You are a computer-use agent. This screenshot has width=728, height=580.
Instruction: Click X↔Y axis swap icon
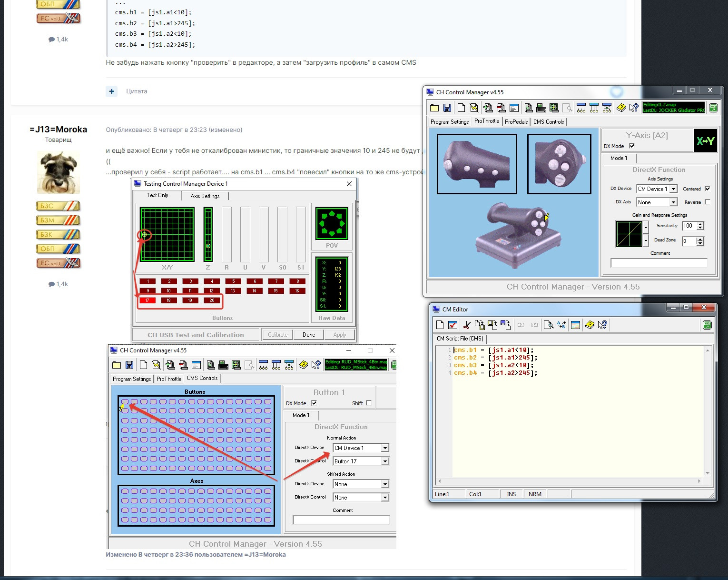pos(705,140)
